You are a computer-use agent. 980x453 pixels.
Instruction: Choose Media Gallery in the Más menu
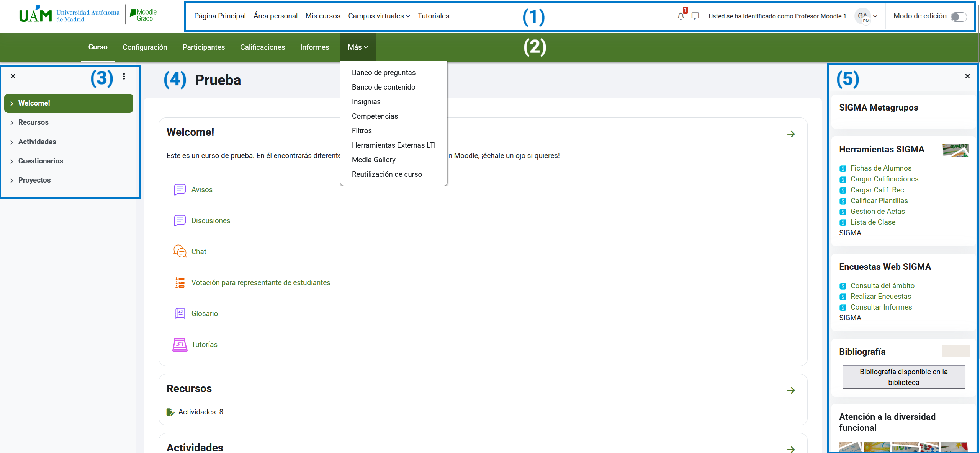(x=373, y=160)
